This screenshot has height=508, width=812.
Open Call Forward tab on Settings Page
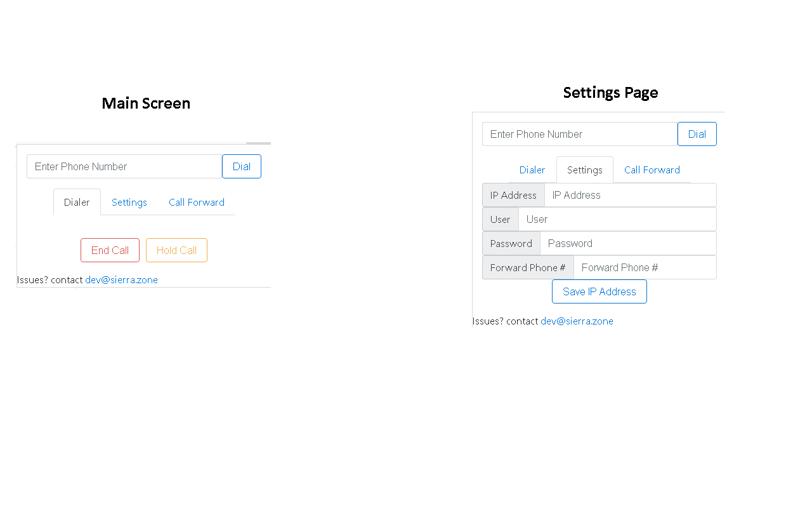click(652, 170)
